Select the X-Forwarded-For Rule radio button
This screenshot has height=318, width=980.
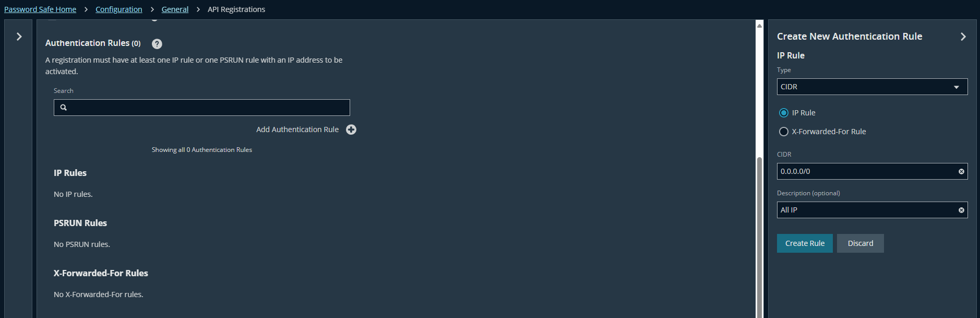pyautogui.click(x=783, y=132)
